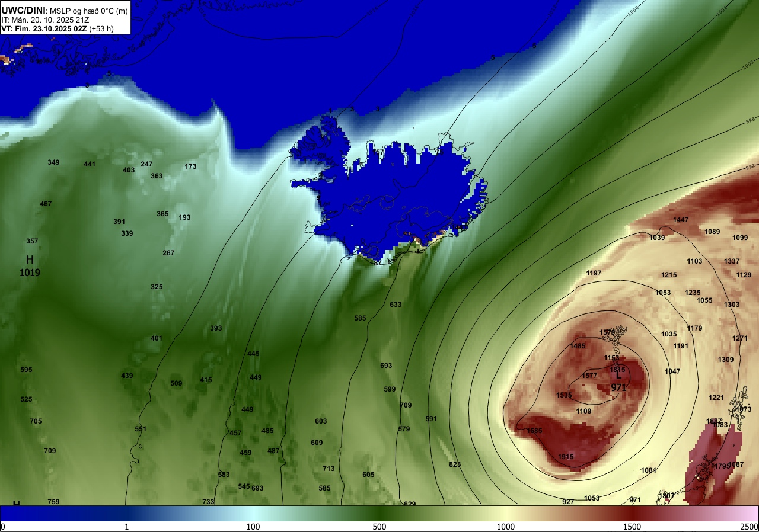Click the 1577 value west of the low
The height and width of the screenshot is (532, 759).
coord(589,376)
